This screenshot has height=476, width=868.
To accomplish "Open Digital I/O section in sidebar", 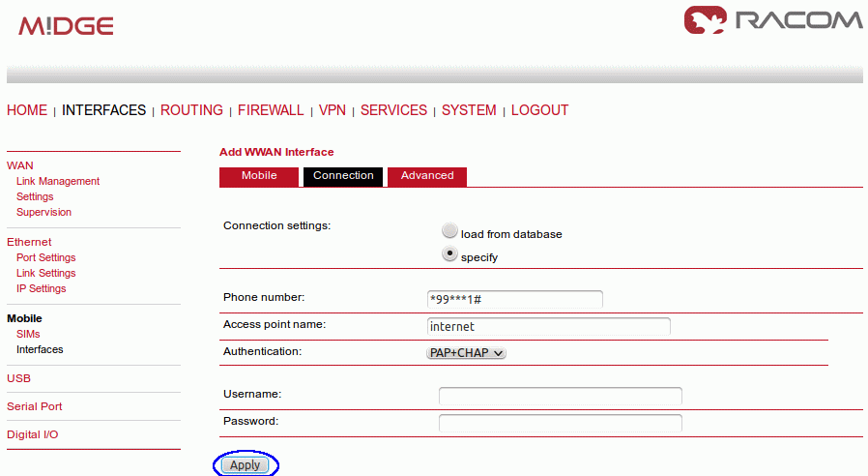I will (x=32, y=435).
